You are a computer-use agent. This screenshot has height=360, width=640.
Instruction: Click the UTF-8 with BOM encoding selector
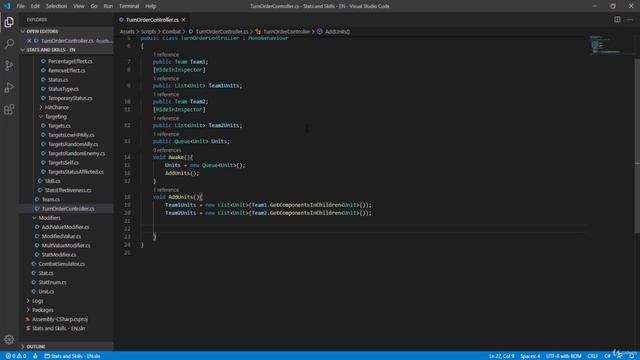[564, 356]
